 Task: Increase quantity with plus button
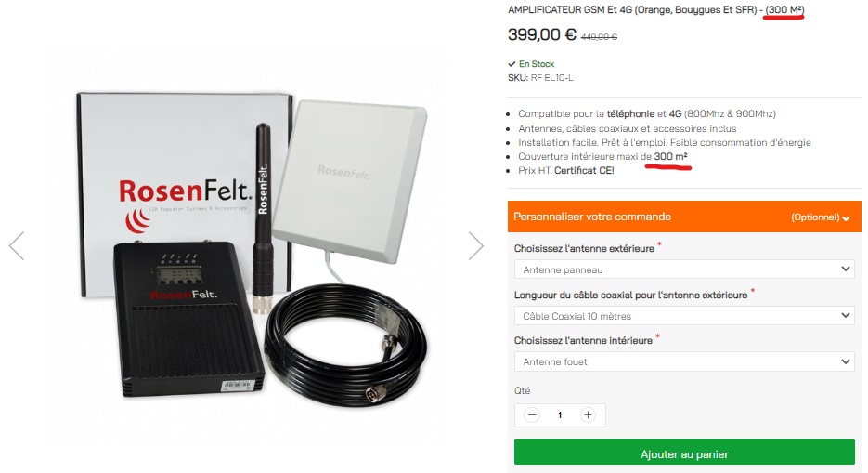[588, 414]
